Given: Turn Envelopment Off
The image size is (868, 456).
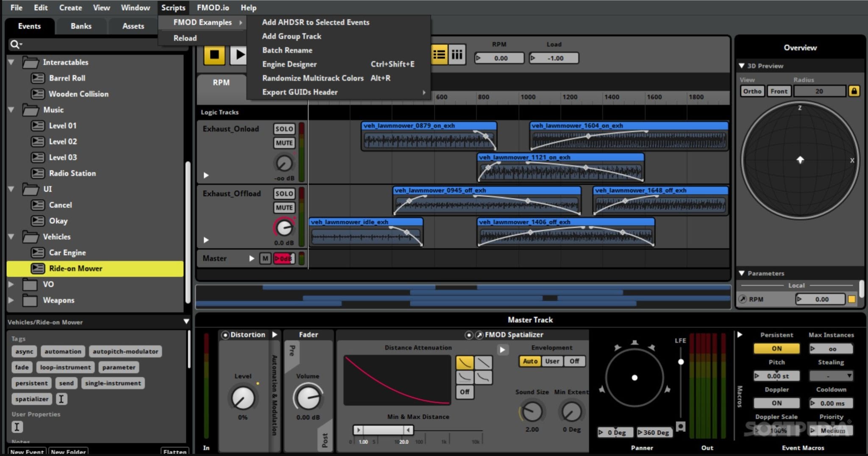Looking at the screenshot, I should point(574,361).
